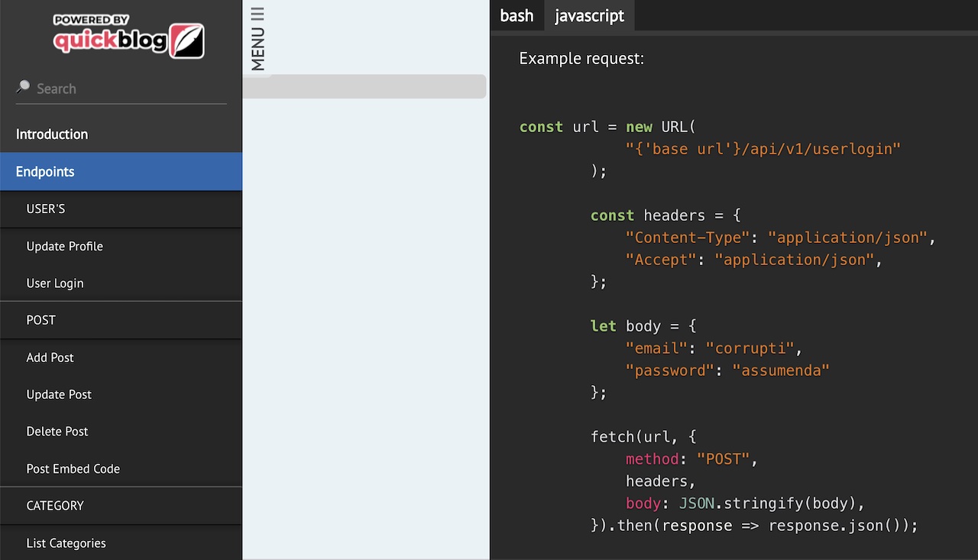Click the Quickblog logo
The image size is (978, 560).
(x=126, y=37)
